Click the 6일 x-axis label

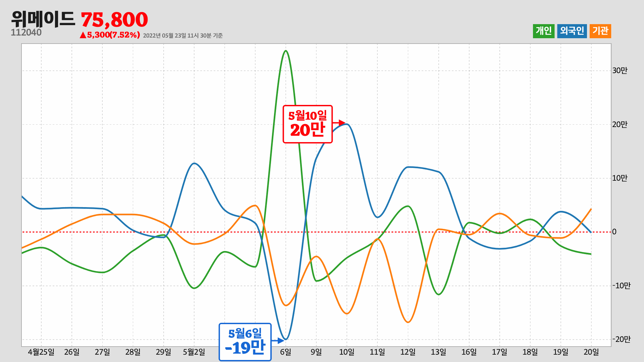(x=286, y=352)
